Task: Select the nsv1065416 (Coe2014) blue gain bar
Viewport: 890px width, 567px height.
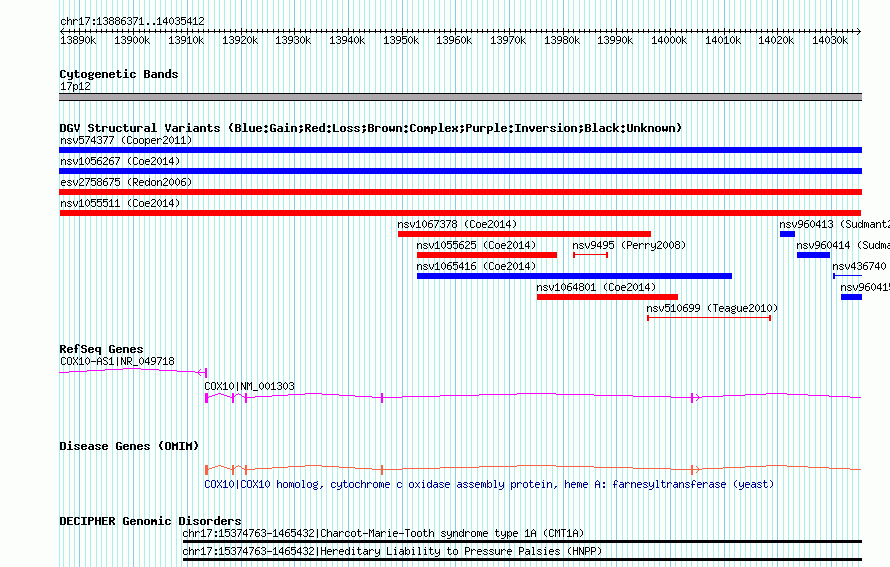Action: tap(574, 276)
